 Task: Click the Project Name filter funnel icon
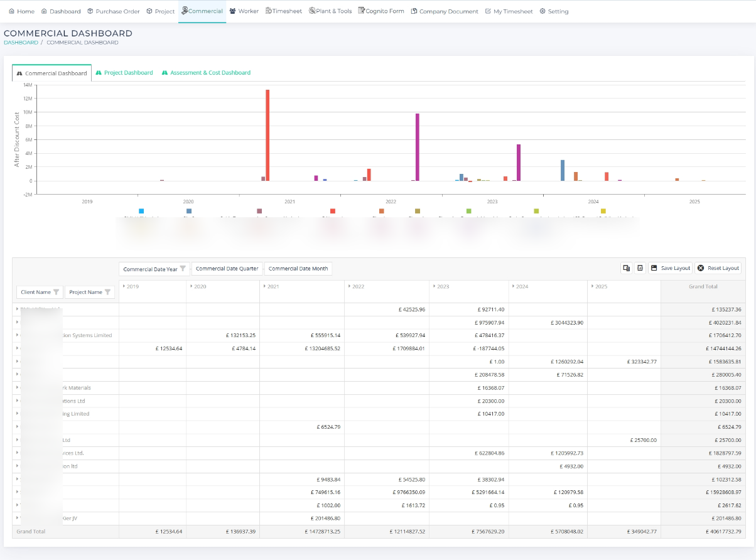coord(108,292)
